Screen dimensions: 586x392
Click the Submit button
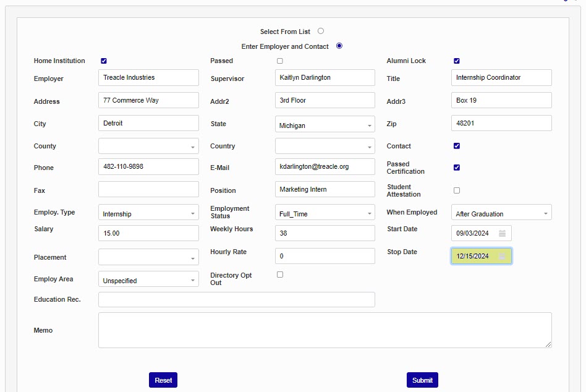(422, 380)
